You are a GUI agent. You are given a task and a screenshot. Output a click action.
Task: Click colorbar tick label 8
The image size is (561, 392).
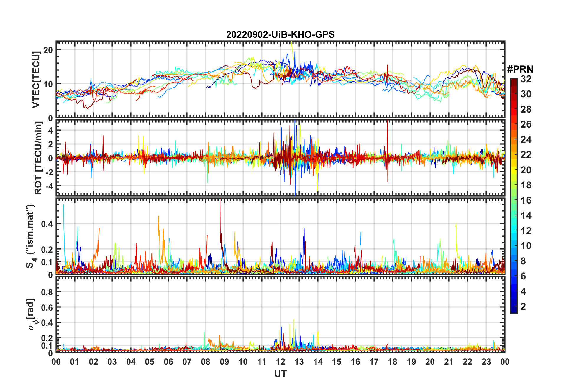pos(523,261)
